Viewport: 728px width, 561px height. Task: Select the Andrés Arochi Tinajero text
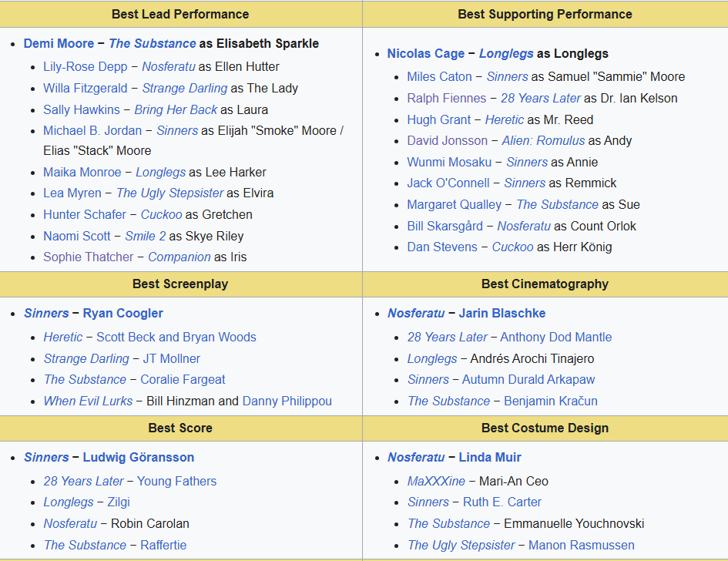point(532,359)
